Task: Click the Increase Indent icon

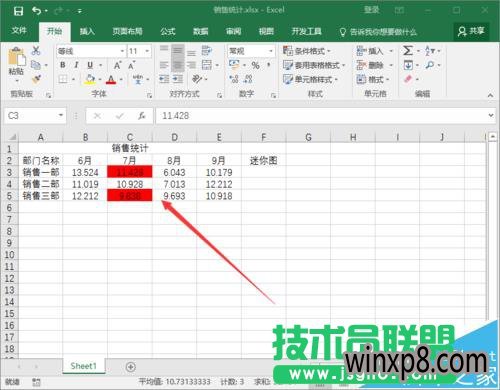Action: point(178,79)
